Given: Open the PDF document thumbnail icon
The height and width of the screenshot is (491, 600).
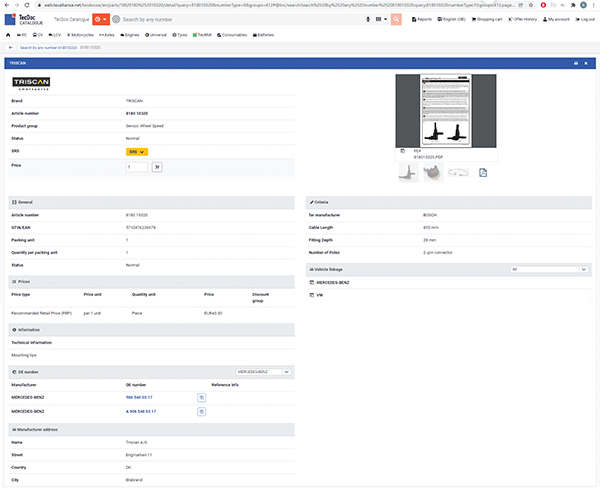Looking at the screenshot, I should [x=483, y=173].
